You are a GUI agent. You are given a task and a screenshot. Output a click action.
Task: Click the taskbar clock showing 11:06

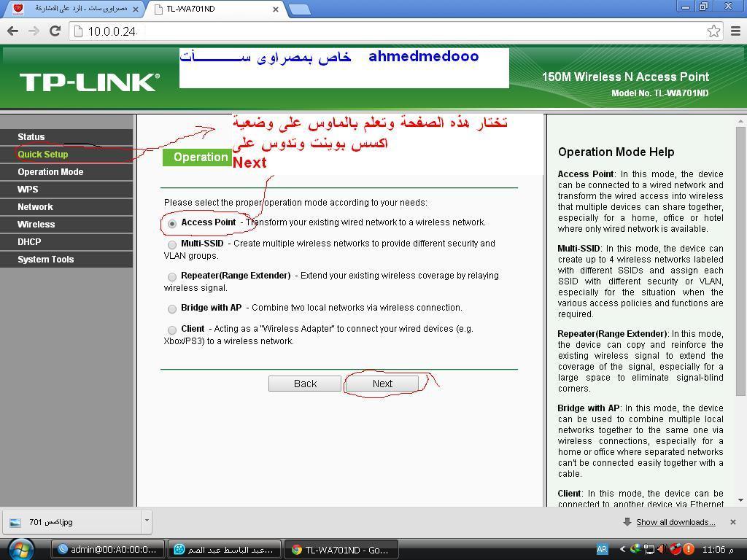[x=718, y=550]
